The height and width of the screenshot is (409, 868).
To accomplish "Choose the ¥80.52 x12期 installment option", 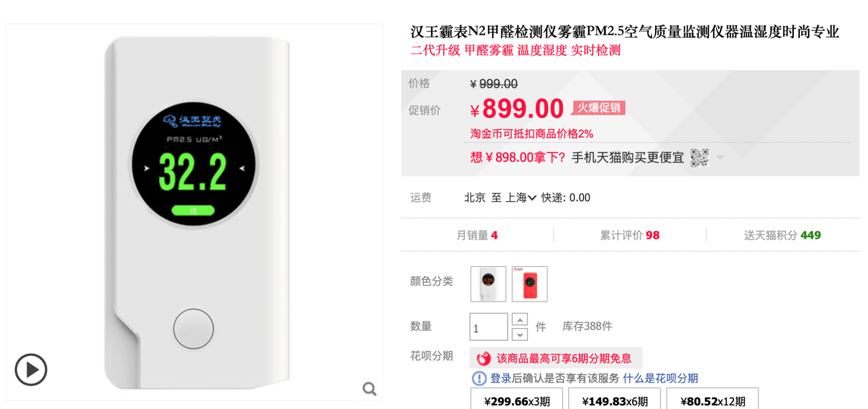I will [x=712, y=400].
